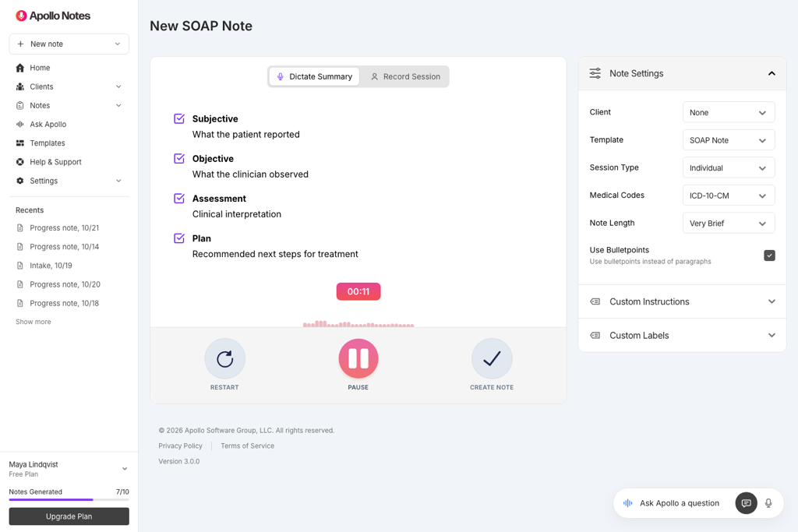The height and width of the screenshot is (532, 798).
Task: Uncheck the Plan section checkbox
Action: (x=179, y=238)
